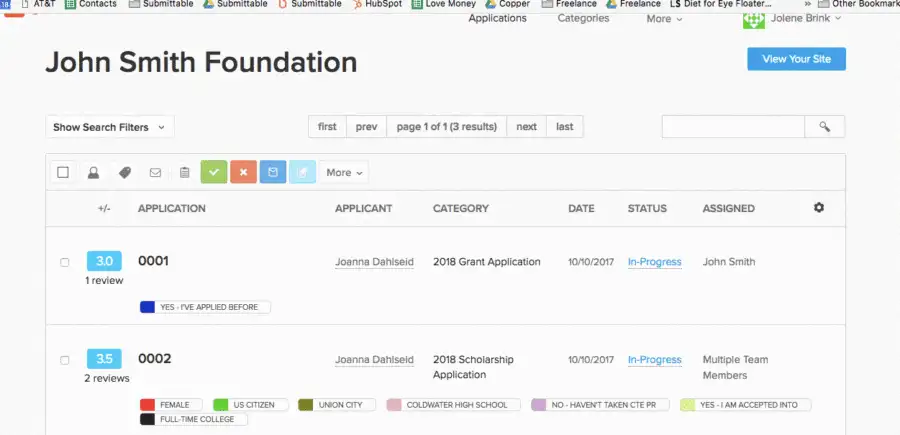Click the prev pagination button
The width and height of the screenshot is (900, 435).
point(366,127)
